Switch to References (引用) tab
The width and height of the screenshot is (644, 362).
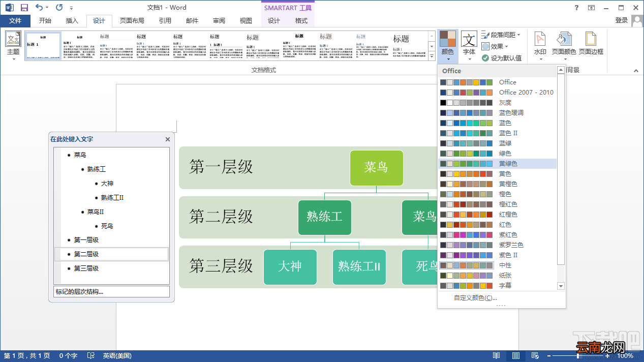[165, 21]
